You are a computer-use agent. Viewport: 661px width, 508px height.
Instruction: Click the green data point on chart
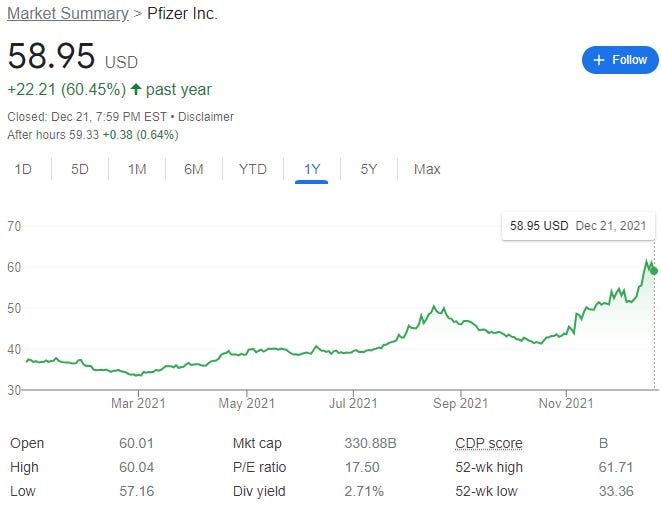654,271
